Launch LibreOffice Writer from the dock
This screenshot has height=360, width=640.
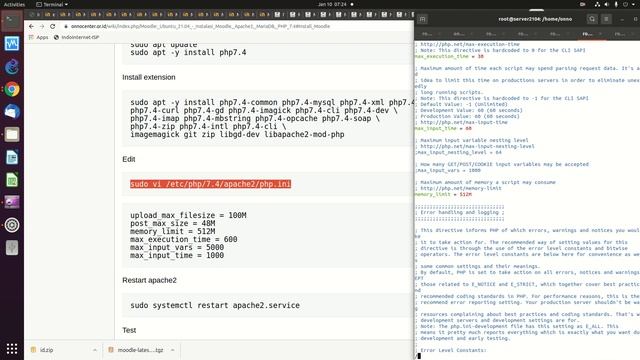12,157
